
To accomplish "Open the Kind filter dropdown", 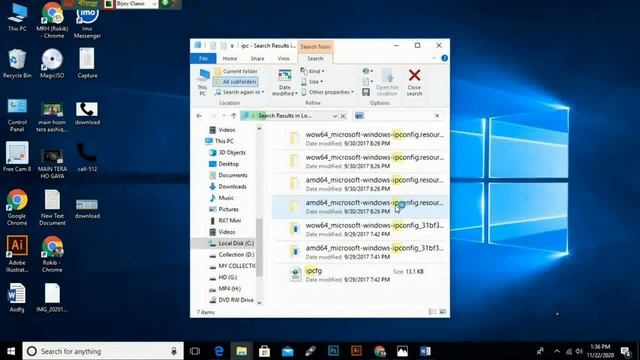I will click(x=312, y=71).
